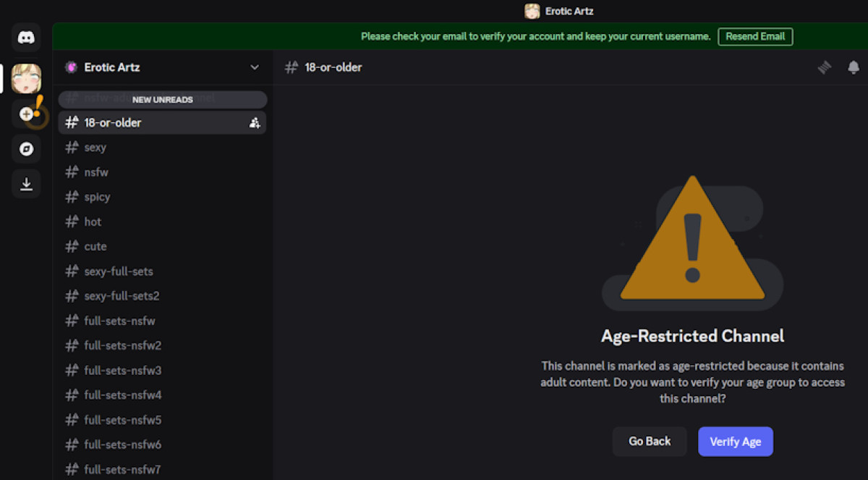Jump to the New Unreads indicator
Image resolution: width=868 pixels, height=480 pixels.
coord(162,99)
